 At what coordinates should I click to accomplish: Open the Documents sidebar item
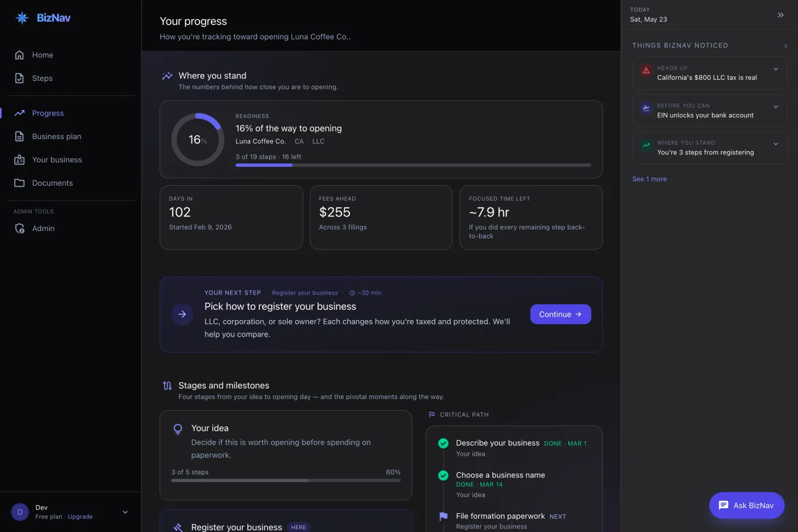coord(71,183)
